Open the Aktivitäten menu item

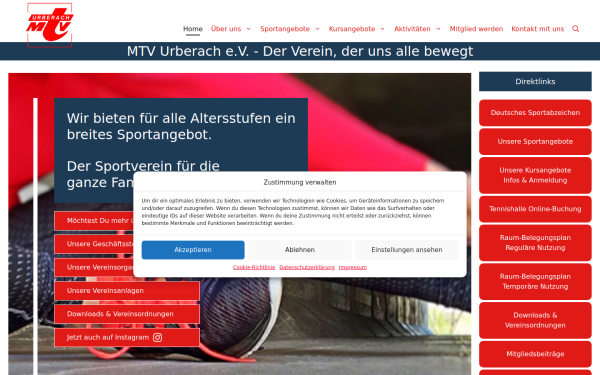(x=412, y=29)
